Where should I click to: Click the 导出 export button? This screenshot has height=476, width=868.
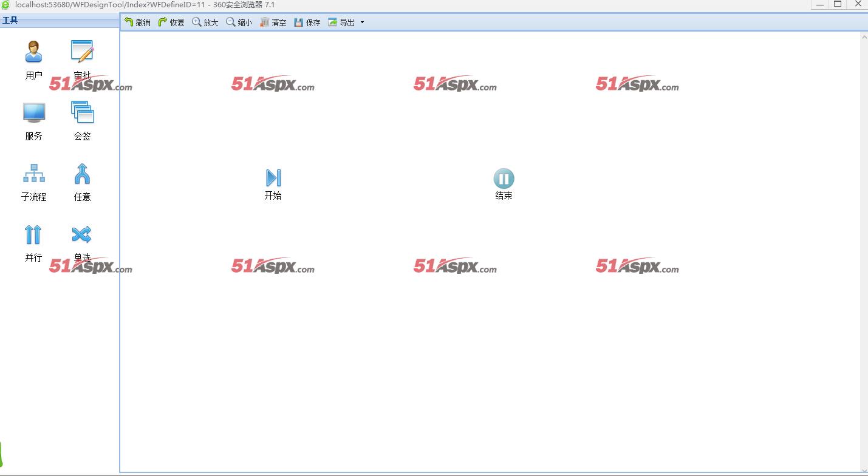point(341,22)
